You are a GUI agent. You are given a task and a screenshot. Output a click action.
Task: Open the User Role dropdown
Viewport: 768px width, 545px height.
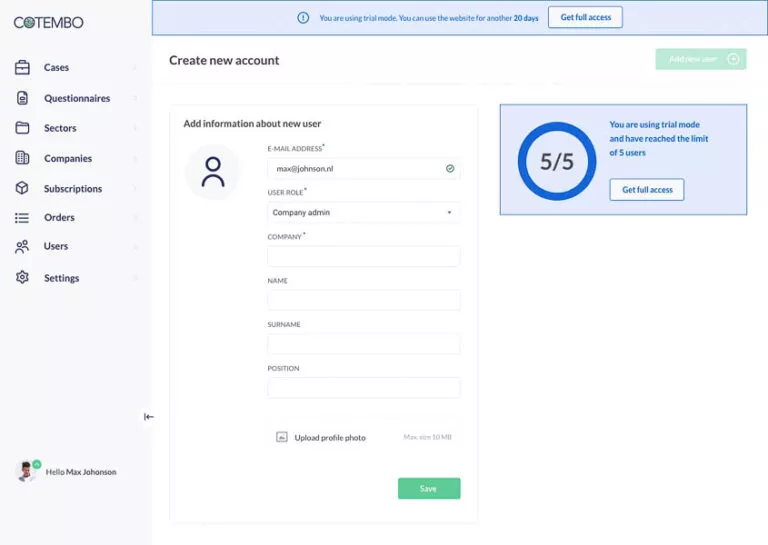tap(363, 213)
